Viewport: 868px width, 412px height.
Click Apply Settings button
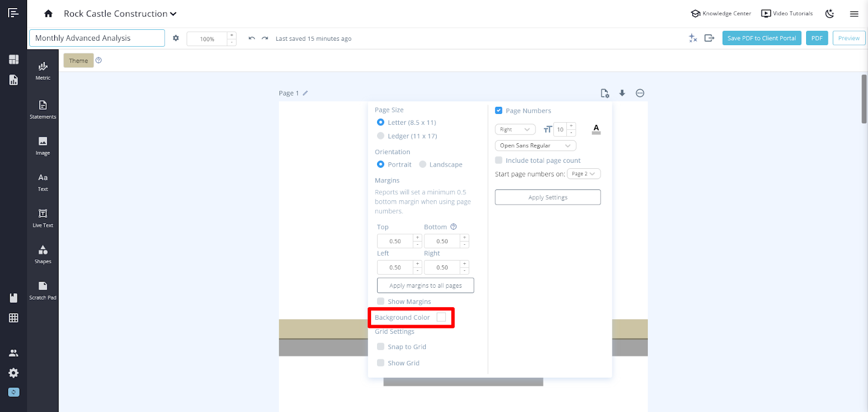pyautogui.click(x=548, y=197)
